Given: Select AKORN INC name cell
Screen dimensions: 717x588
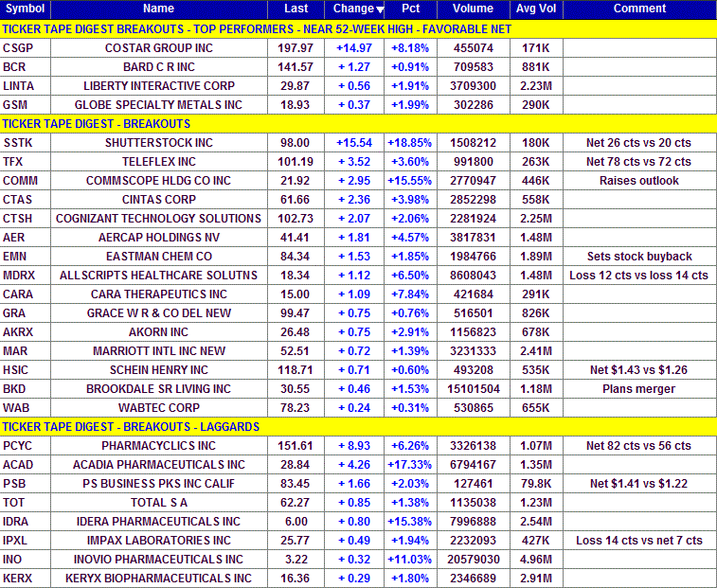Looking at the screenshot, I should click(158, 332).
